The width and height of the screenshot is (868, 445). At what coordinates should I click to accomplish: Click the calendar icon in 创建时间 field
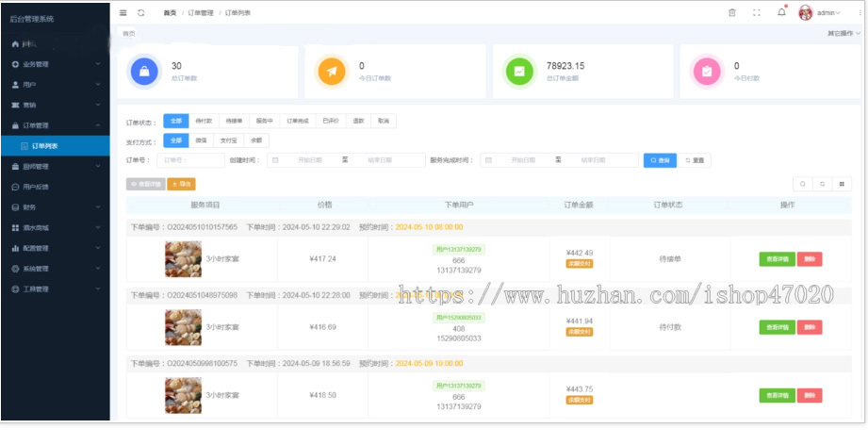coord(275,160)
